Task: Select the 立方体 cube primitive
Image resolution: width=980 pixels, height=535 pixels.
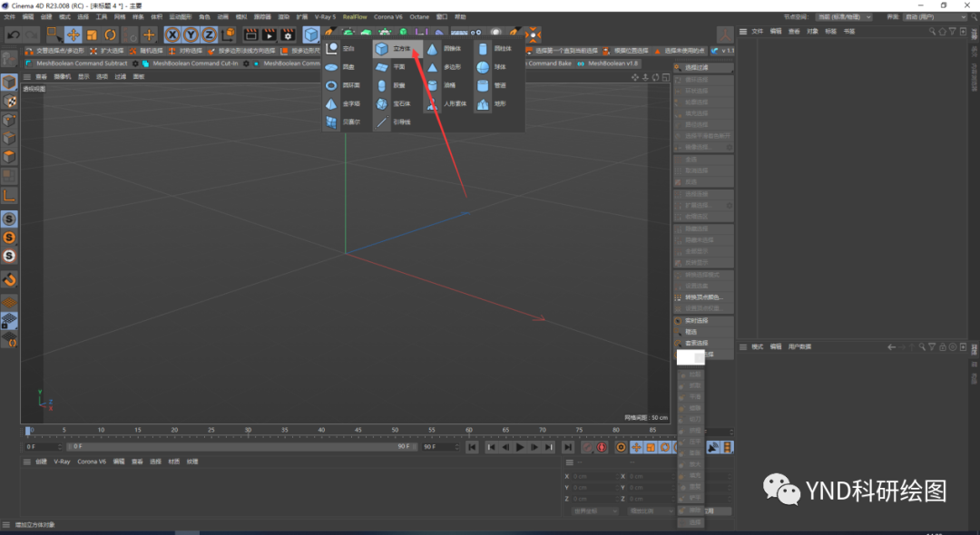Action: coord(397,49)
